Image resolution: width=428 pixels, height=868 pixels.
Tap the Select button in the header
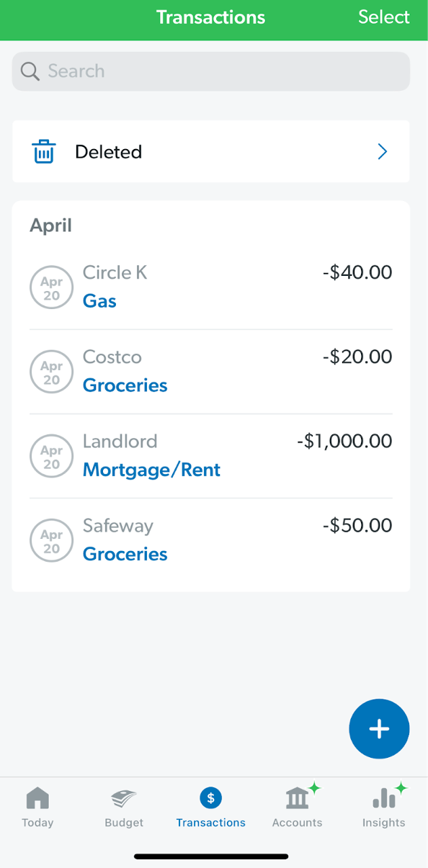tap(383, 17)
